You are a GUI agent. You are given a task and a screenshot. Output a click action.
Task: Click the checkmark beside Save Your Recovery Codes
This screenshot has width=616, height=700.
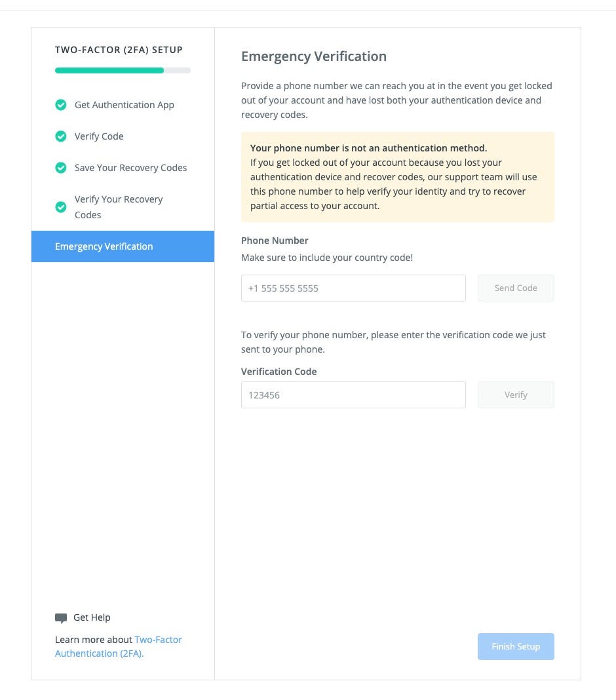pos(61,168)
